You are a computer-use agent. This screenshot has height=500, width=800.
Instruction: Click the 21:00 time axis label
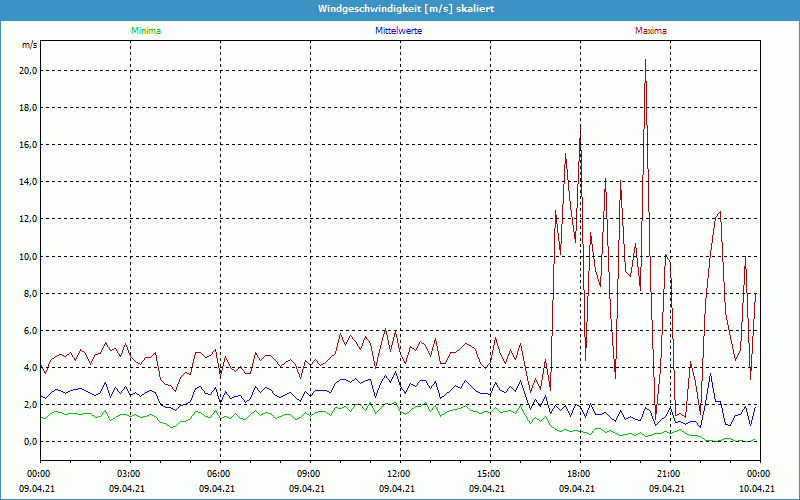pos(668,473)
